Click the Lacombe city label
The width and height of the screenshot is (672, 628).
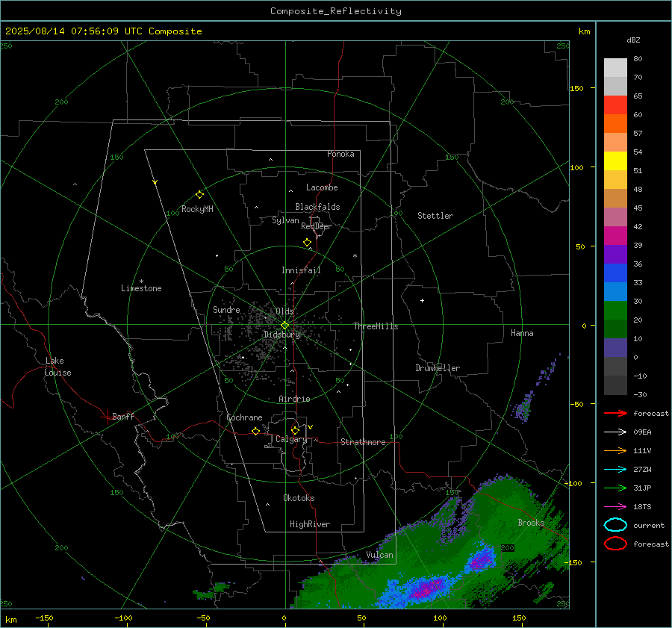322,187
